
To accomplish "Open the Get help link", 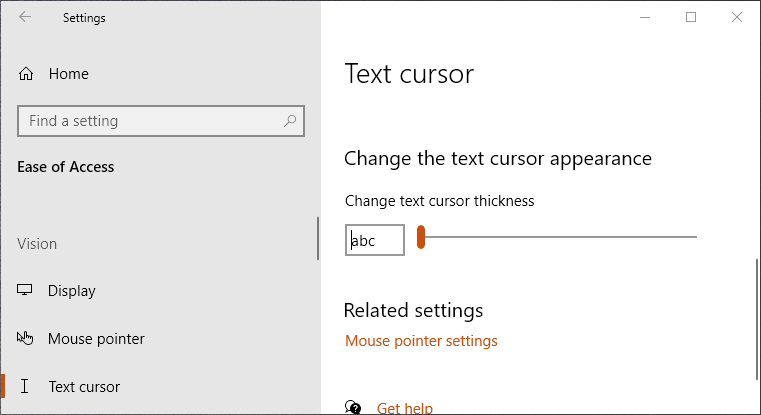I will [x=405, y=407].
